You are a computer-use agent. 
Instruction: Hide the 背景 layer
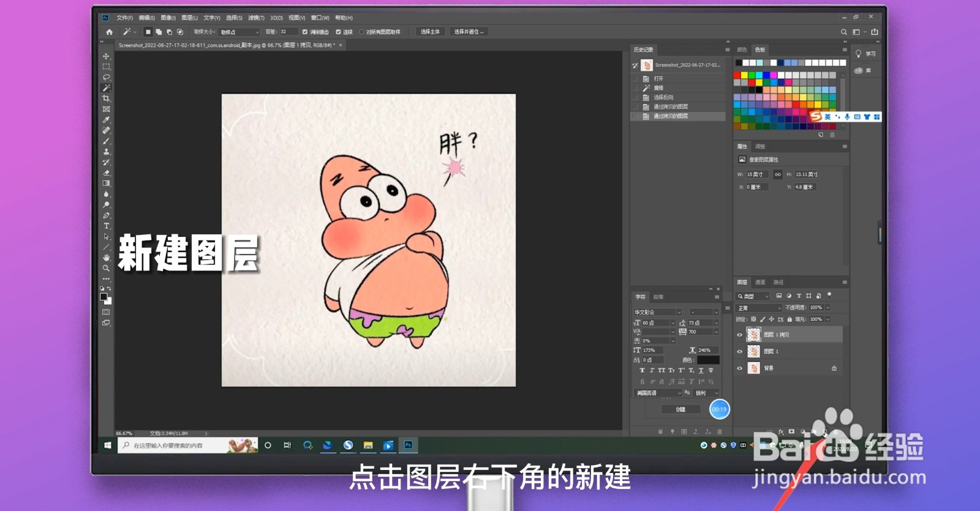739,368
